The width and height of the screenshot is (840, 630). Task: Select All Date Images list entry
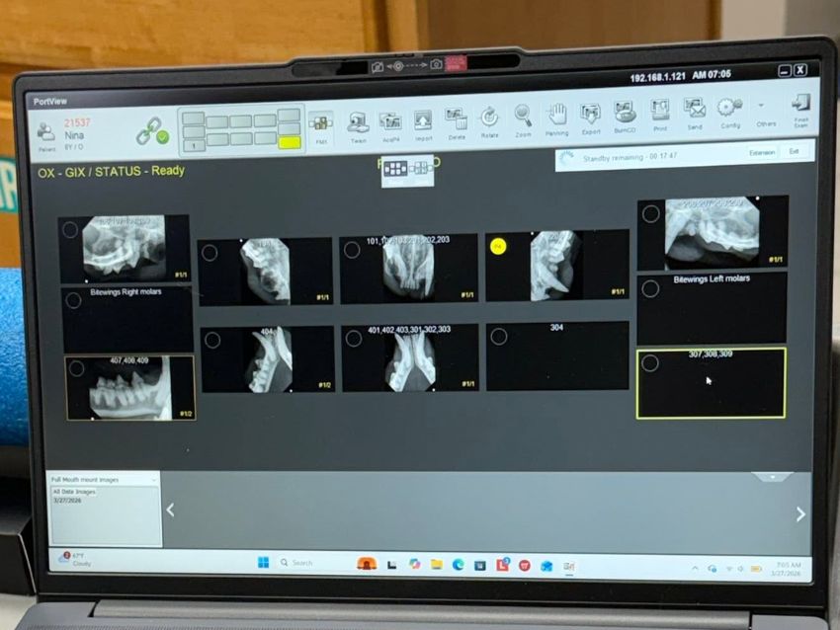(x=74, y=492)
